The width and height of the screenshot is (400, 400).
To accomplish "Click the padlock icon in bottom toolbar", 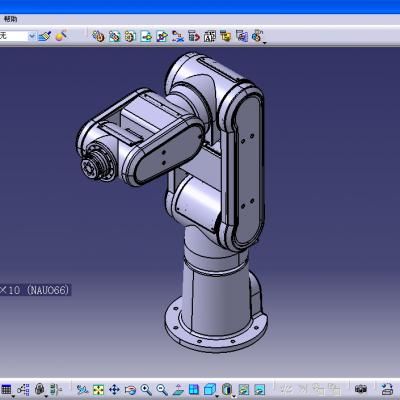I will (40, 389).
